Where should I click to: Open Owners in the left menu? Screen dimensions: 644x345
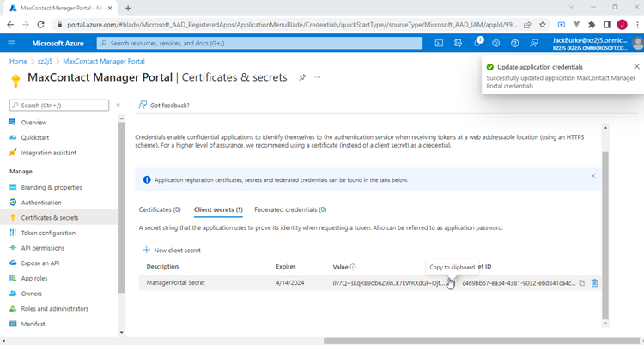[31, 294]
